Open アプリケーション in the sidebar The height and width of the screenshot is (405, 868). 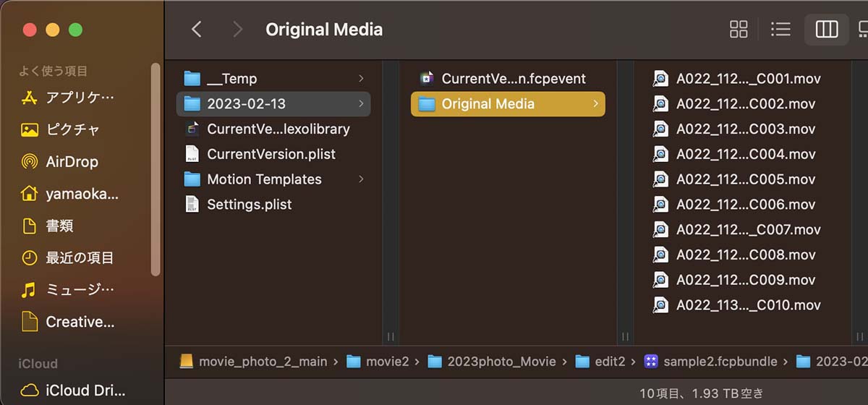70,98
